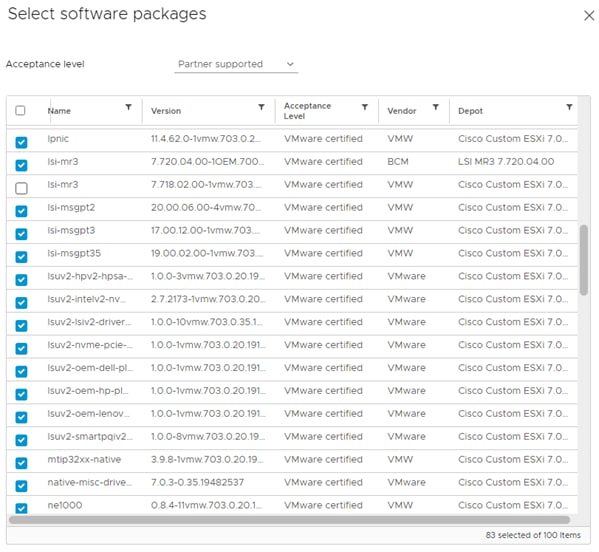This screenshot has height=552, width=599.
Task: Toggle the select-all checkbox in header
Action: pyautogui.click(x=20, y=110)
